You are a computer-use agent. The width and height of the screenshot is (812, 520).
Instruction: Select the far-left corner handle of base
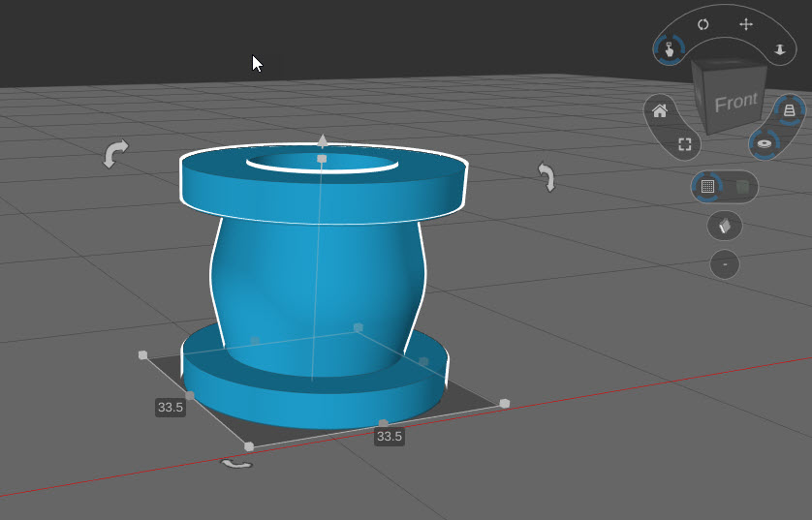[143, 355]
